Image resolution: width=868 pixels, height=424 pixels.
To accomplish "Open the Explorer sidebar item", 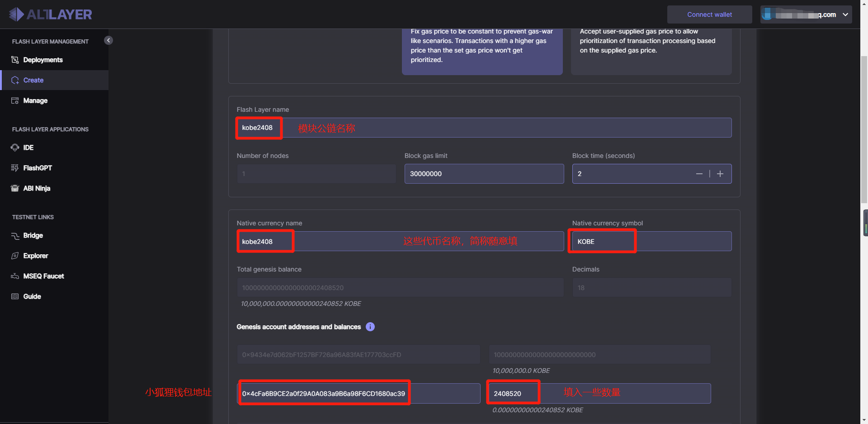I will [36, 256].
